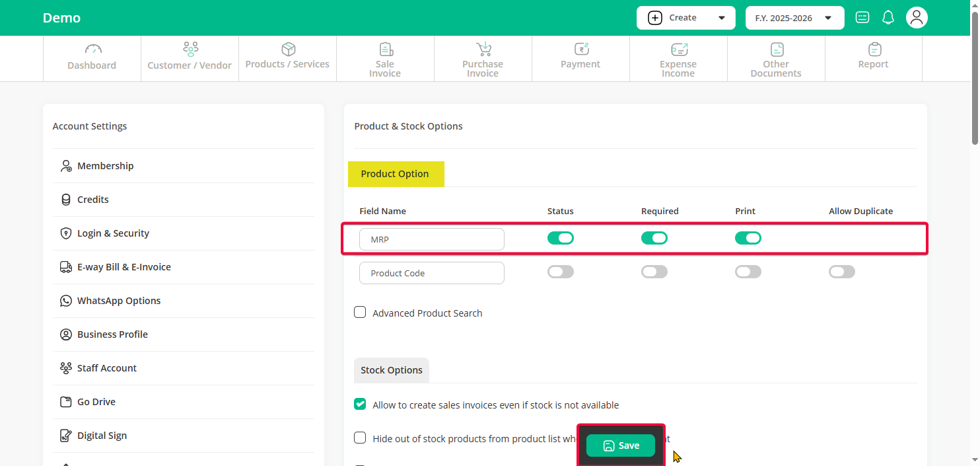The height and width of the screenshot is (466, 980).
Task: Open WhatsApp Options settings
Action: pyautogui.click(x=118, y=301)
